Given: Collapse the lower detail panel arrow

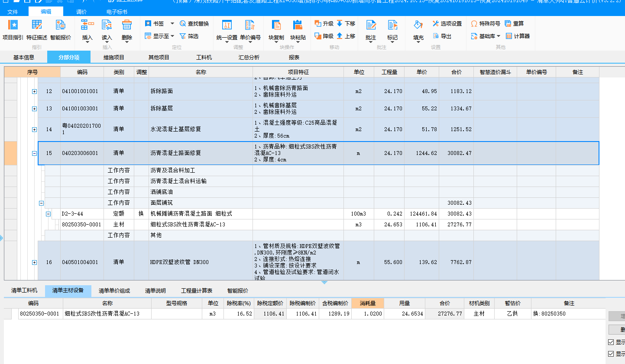Looking at the screenshot, I should (x=324, y=282).
